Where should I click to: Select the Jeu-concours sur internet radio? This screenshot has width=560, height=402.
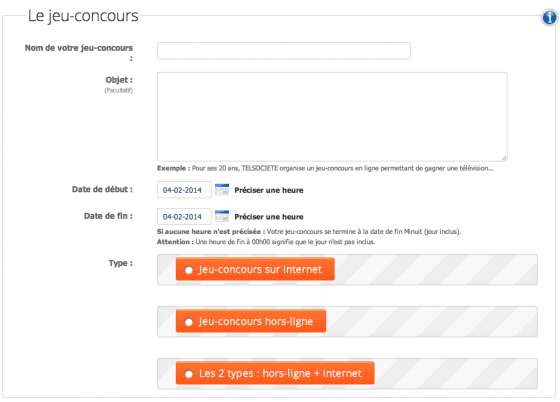coord(189,270)
